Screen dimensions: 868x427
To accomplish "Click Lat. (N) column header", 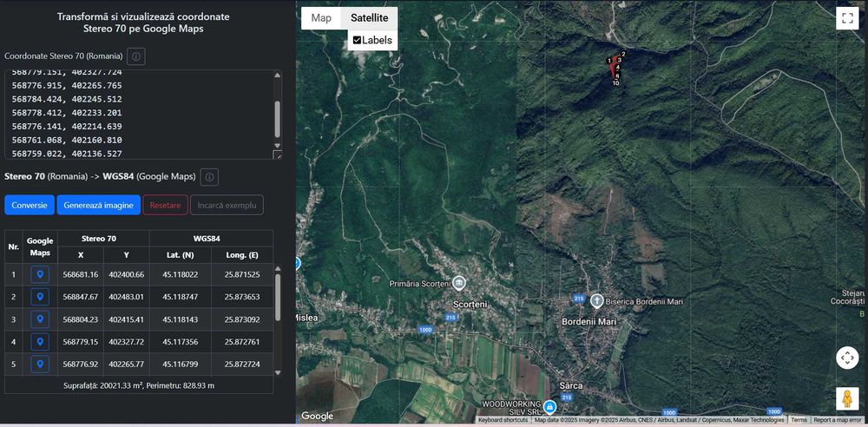I will coord(181,255).
